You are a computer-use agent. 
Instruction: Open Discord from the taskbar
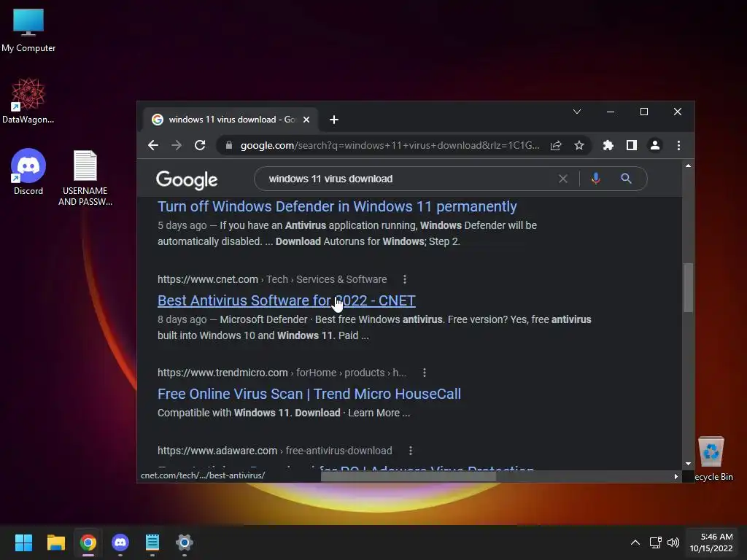coord(120,542)
